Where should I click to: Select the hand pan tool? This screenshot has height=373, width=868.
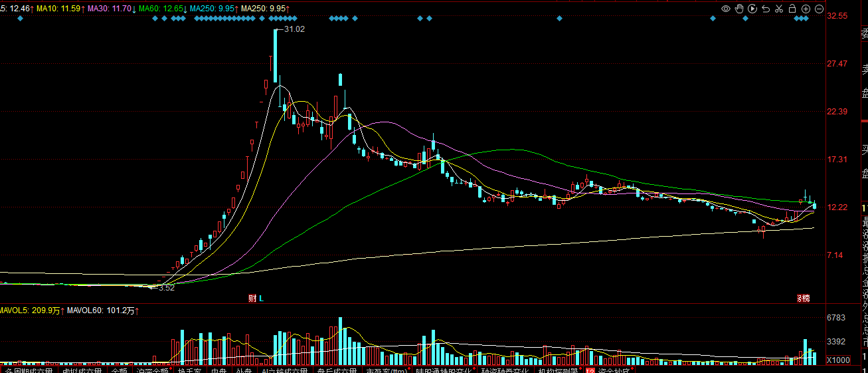[739, 9]
